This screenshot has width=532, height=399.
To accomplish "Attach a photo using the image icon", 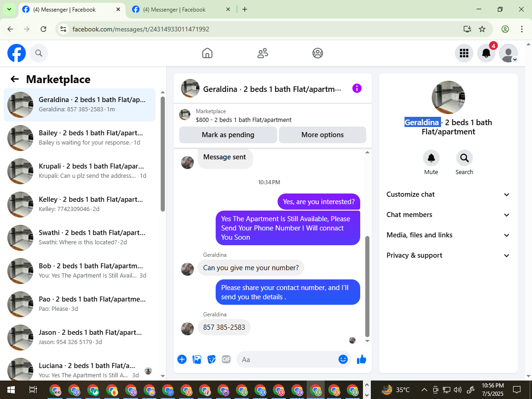I will (x=197, y=359).
